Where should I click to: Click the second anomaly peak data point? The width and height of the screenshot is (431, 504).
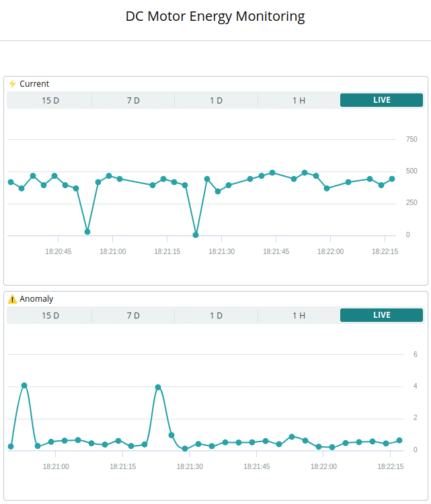158,387
